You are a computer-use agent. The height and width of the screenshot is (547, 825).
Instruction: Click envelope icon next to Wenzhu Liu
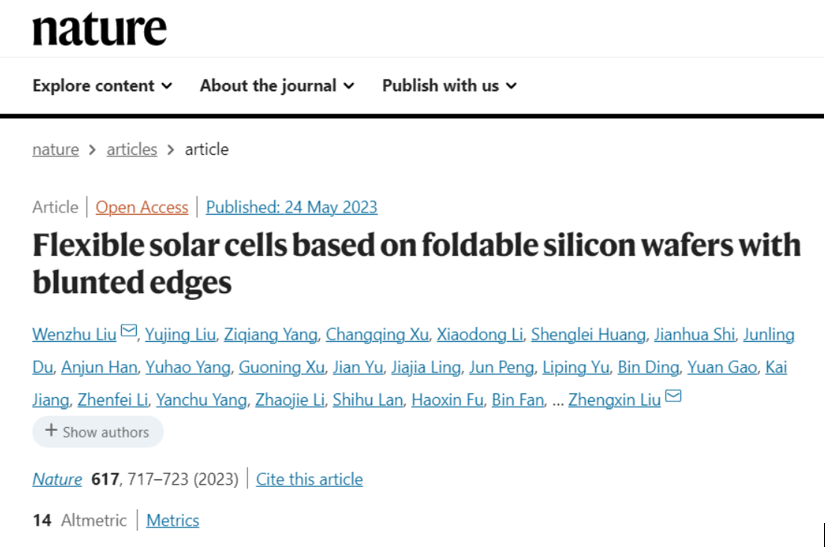[x=129, y=332]
